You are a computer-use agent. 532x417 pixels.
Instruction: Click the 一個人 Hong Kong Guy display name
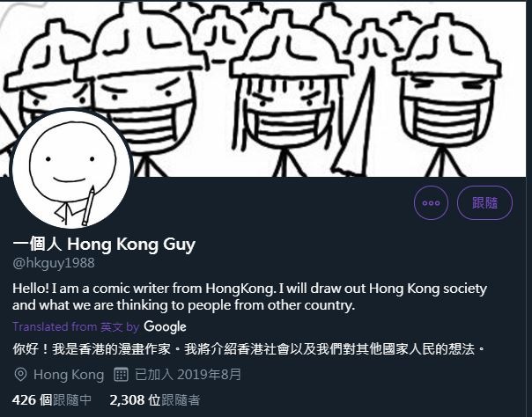click(104, 244)
